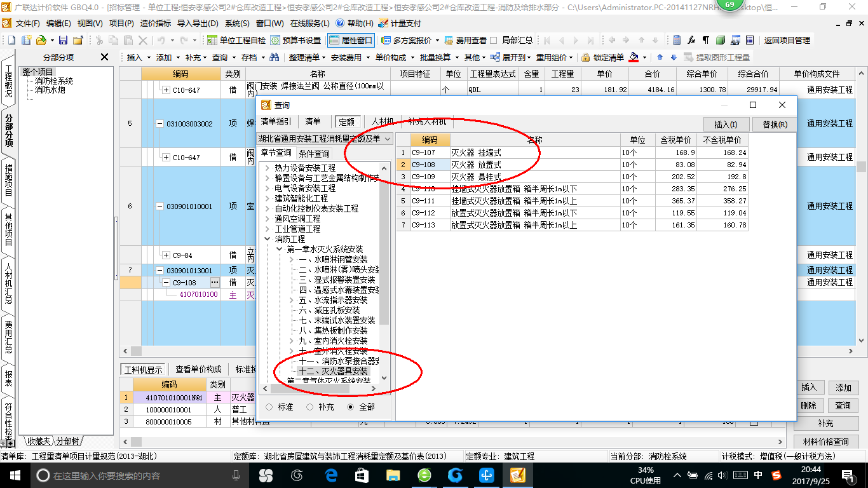
Task: Click the blue move-down arrow icon
Action: click(x=674, y=57)
